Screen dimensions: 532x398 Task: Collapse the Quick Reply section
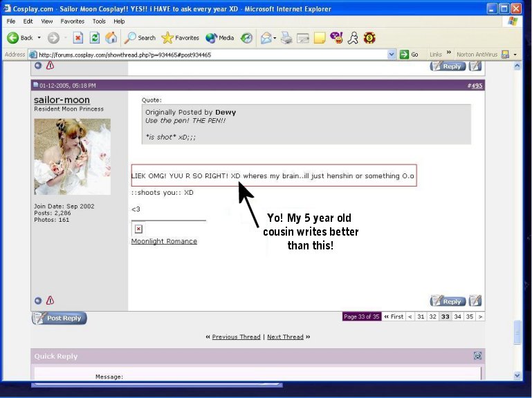(x=478, y=356)
